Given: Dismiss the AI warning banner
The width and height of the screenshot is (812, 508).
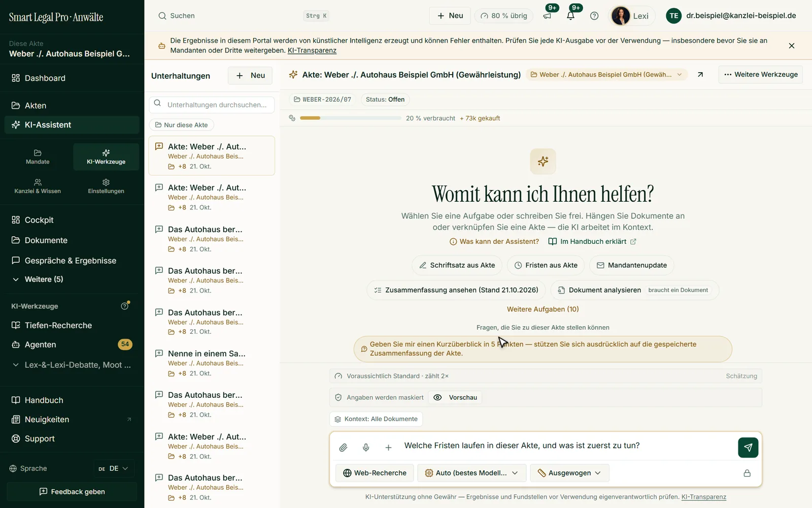Looking at the screenshot, I should tap(791, 46).
